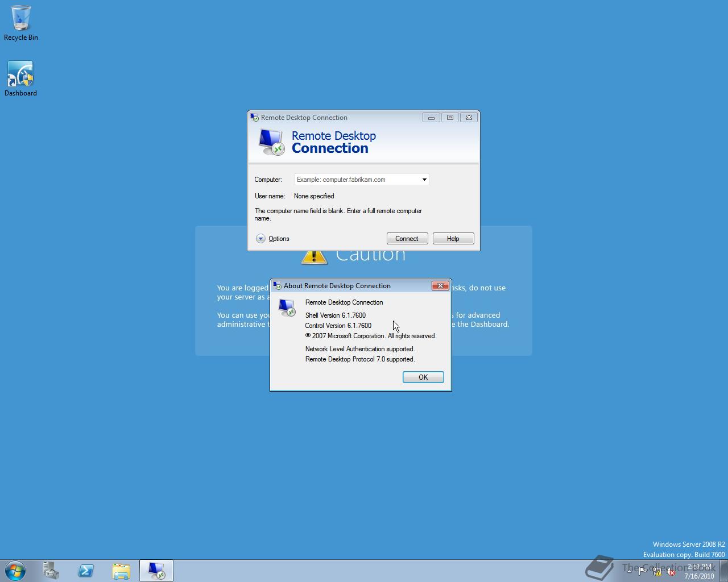The width and height of the screenshot is (728, 582).
Task: Click the tray clock showing 7/16/2010
Action: (700, 571)
